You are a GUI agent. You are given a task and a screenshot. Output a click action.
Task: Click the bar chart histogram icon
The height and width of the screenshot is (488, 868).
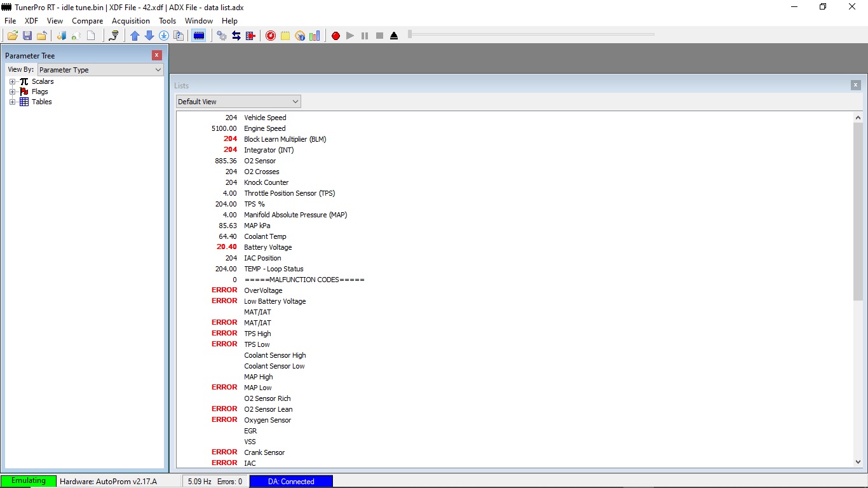[x=315, y=36]
